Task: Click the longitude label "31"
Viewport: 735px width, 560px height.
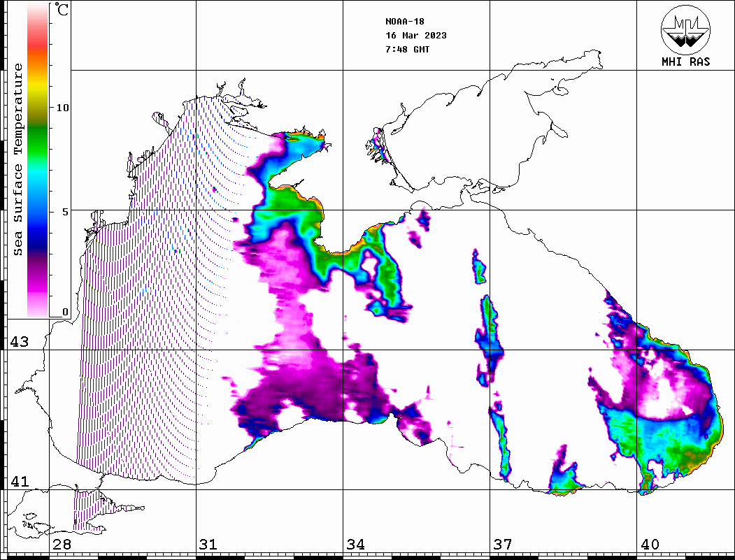Action: tap(208, 545)
